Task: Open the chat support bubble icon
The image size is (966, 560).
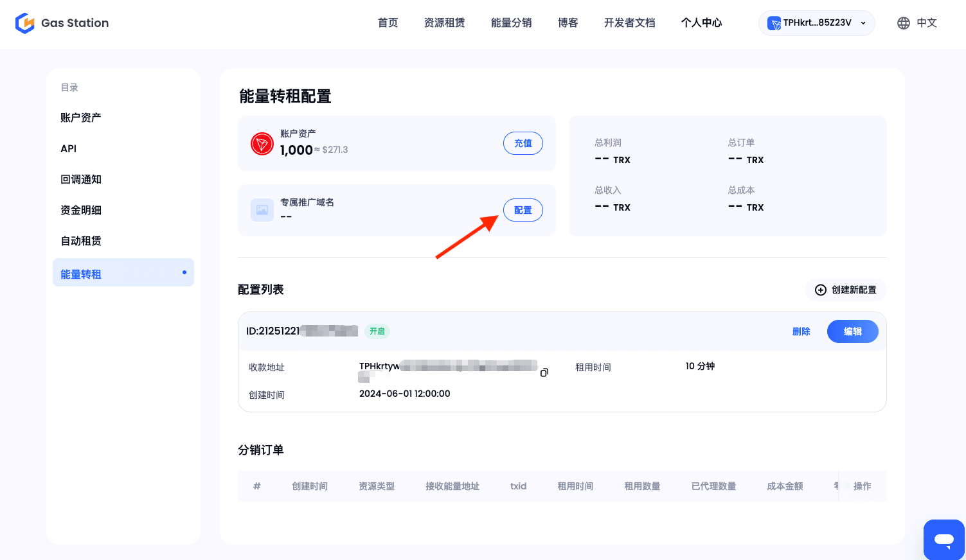Action: (x=944, y=539)
